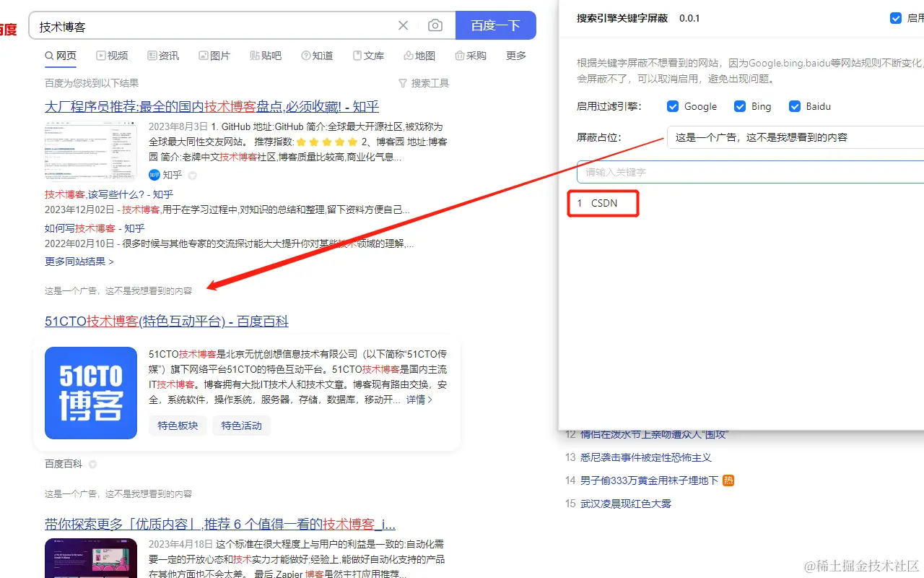
Task: Clear the search box with the X icon
Action: tap(404, 26)
